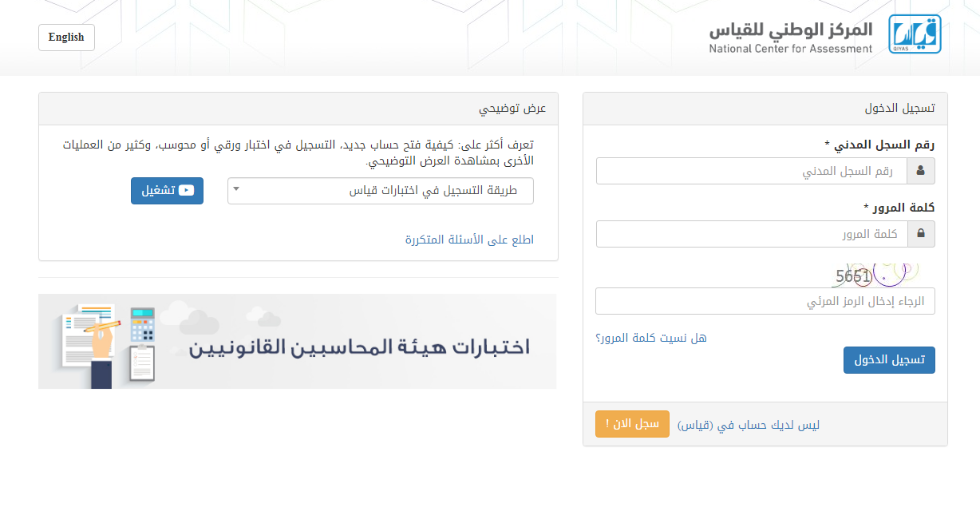Click the user icon beside civil ID field
This screenshot has width=980, height=523.
(x=921, y=171)
